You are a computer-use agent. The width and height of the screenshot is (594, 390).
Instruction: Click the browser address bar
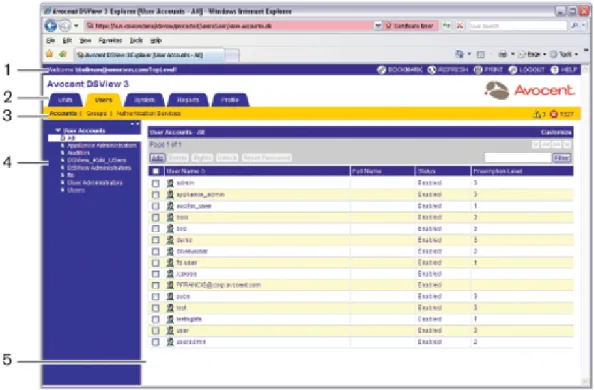pyautogui.click(x=229, y=26)
